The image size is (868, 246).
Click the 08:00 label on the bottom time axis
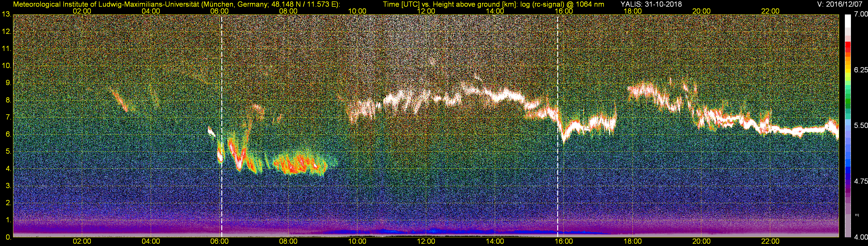(288, 242)
